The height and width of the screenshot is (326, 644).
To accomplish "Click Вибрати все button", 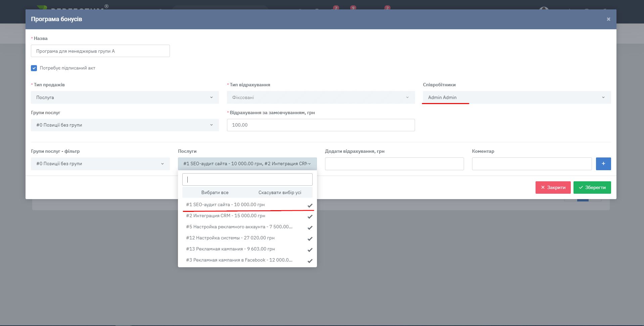I will pos(215,192).
